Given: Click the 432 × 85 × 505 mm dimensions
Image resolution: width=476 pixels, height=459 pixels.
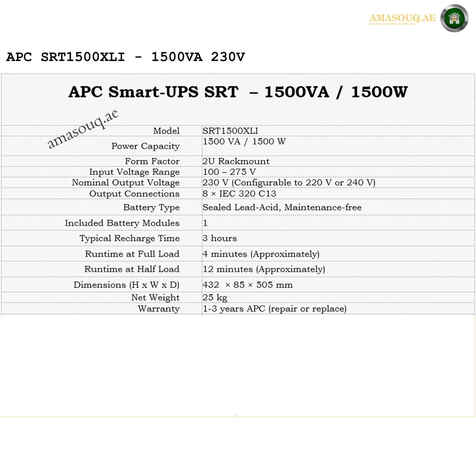Looking at the screenshot, I should (247, 285).
